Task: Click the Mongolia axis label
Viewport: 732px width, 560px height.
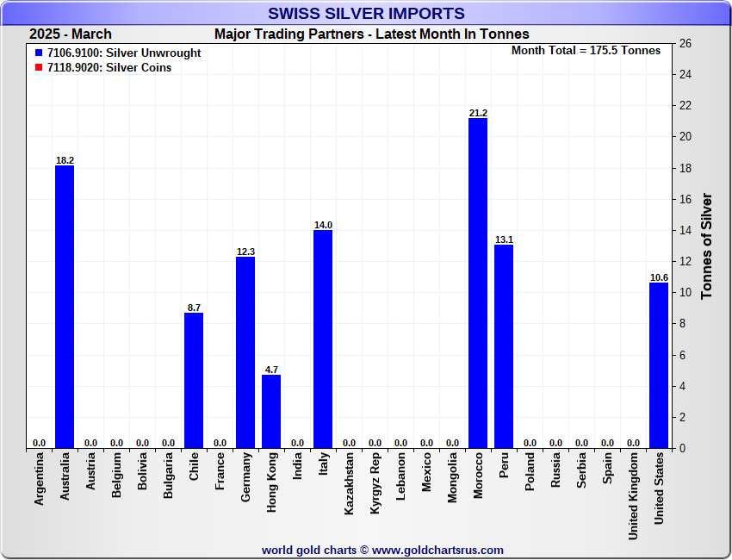Action: (452, 477)
